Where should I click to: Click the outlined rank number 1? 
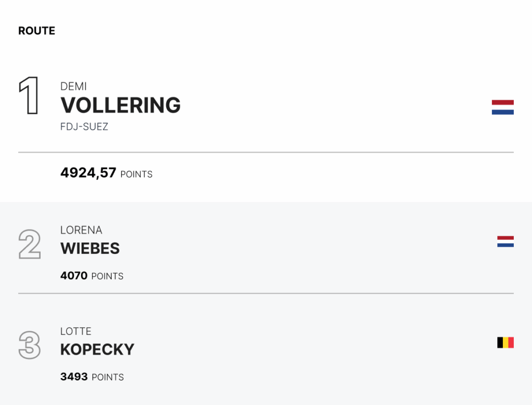click(29, 96)
